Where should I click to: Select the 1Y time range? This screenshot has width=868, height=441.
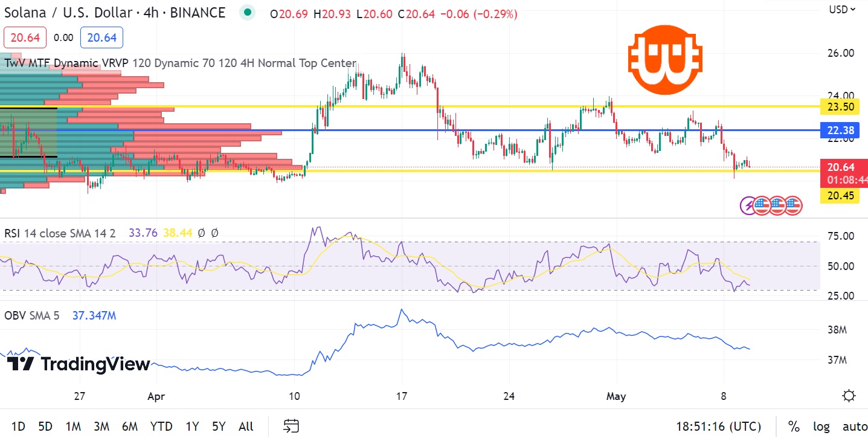click(192, 427)
